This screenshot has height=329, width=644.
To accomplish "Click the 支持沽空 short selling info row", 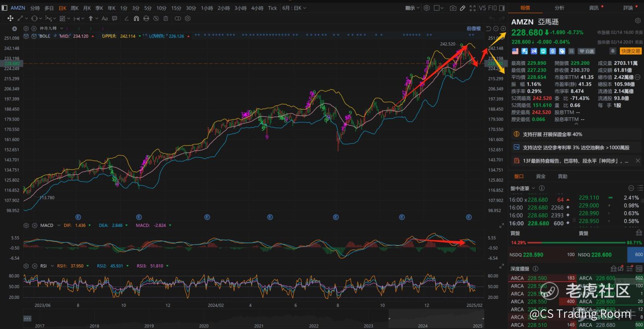I will click(x=576, y=148).
